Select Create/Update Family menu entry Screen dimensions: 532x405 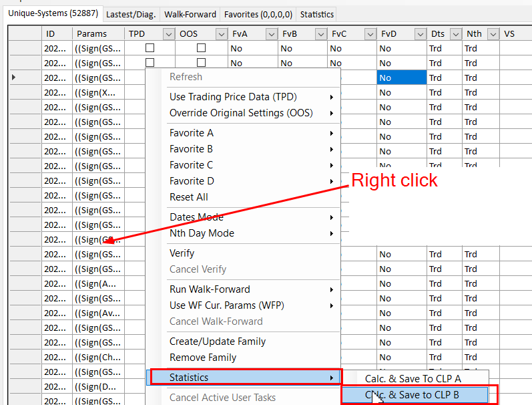[218, 342]
